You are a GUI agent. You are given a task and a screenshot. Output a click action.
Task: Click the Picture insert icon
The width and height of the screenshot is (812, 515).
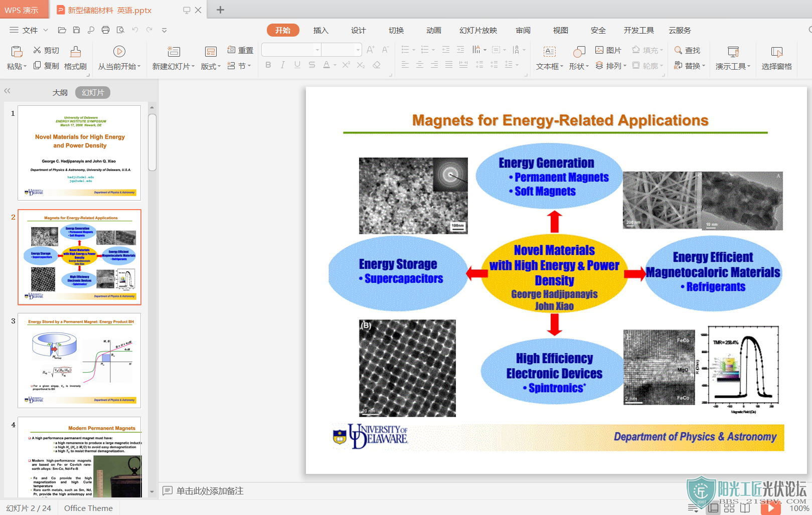[599, 50]
